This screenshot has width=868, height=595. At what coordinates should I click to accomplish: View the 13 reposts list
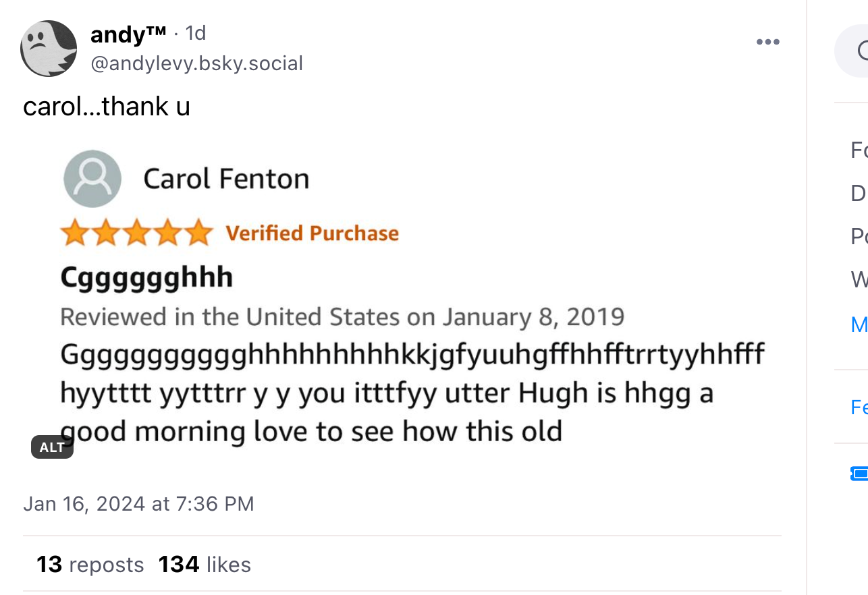coord(90,565)
